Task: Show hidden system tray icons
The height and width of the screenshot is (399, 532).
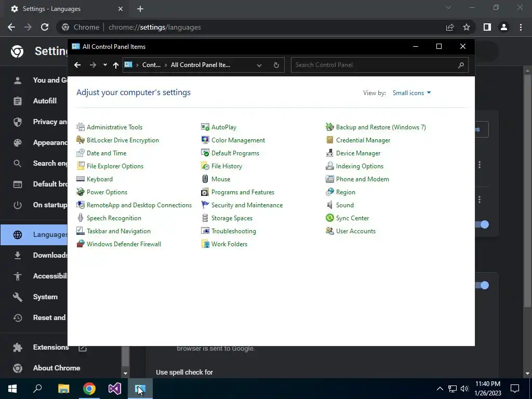Action: point(440,389)
